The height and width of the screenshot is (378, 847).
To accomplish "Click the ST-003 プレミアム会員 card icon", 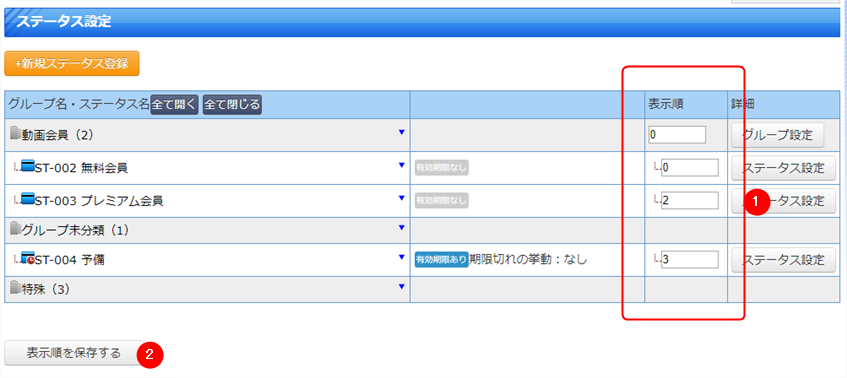I will (28, 200).
